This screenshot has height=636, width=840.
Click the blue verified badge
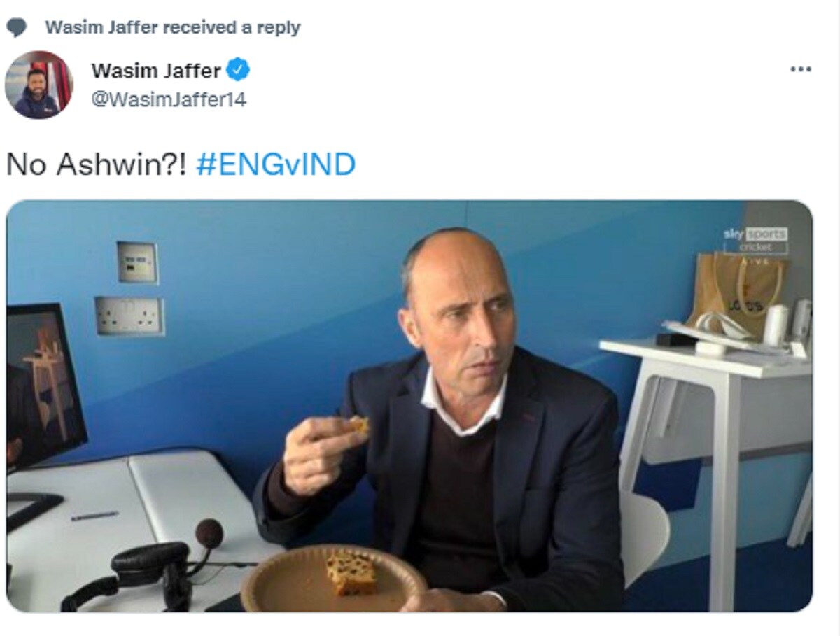[x=238, y=70]
